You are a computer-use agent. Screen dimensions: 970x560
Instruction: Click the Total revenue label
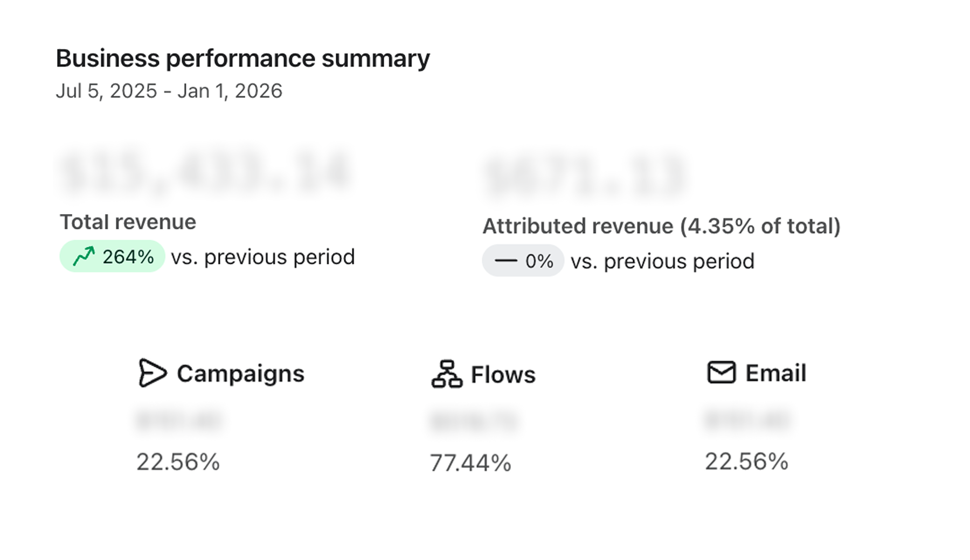128,222
